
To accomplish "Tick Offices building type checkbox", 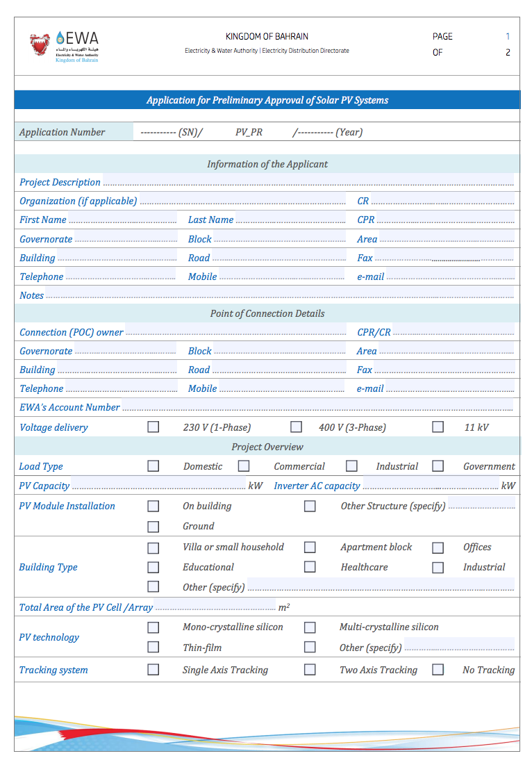I will point(438,548).
